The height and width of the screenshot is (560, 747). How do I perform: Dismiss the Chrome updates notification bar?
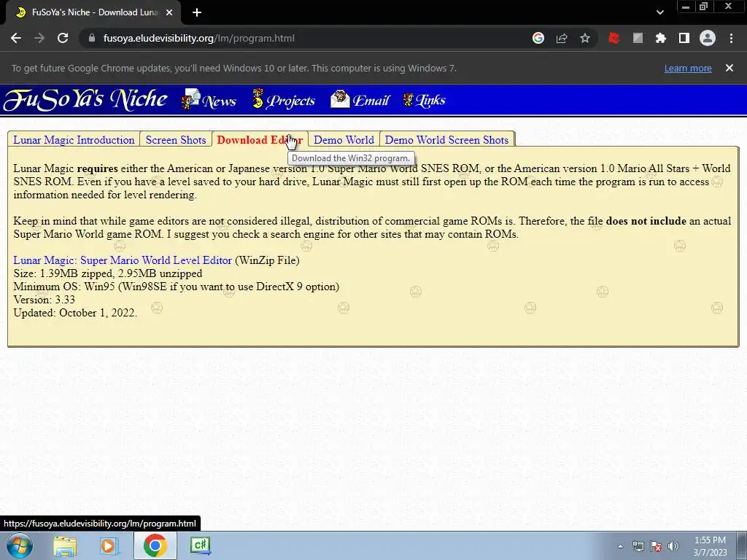tap(729, 68)
